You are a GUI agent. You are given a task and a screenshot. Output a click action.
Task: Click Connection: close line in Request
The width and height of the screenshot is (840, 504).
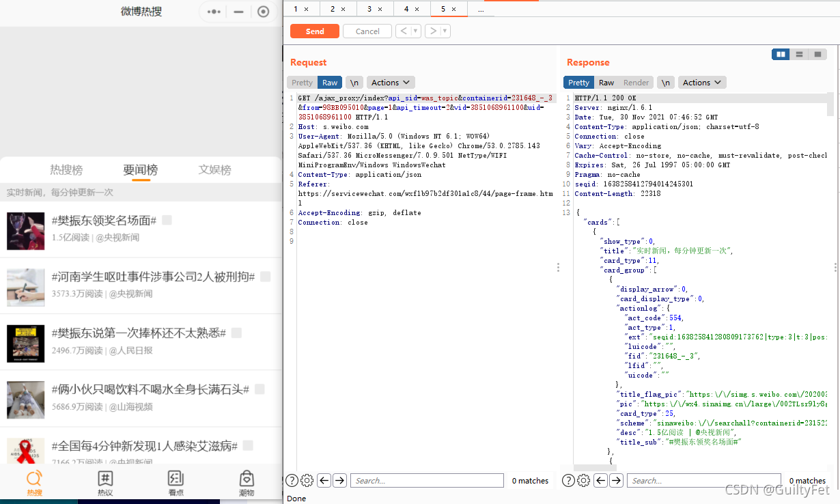tap(333, 222)
